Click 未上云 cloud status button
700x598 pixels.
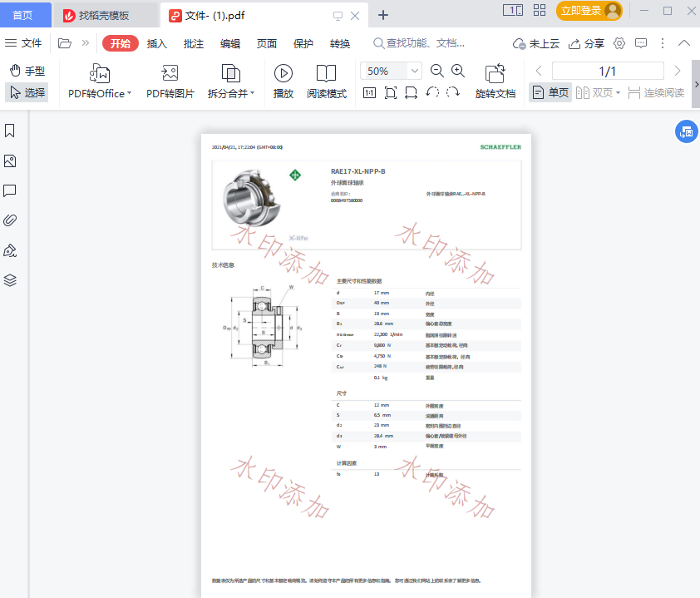tap(536, 43)
